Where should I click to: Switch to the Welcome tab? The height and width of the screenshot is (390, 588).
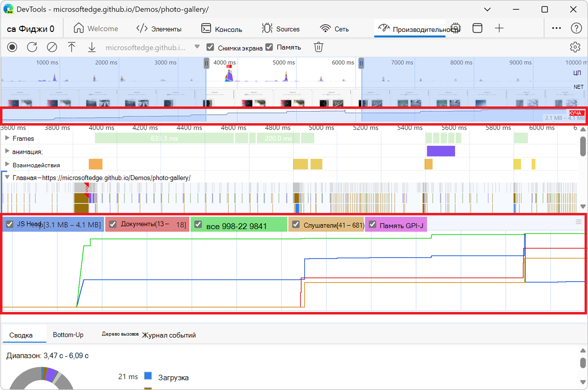[96, 28]
